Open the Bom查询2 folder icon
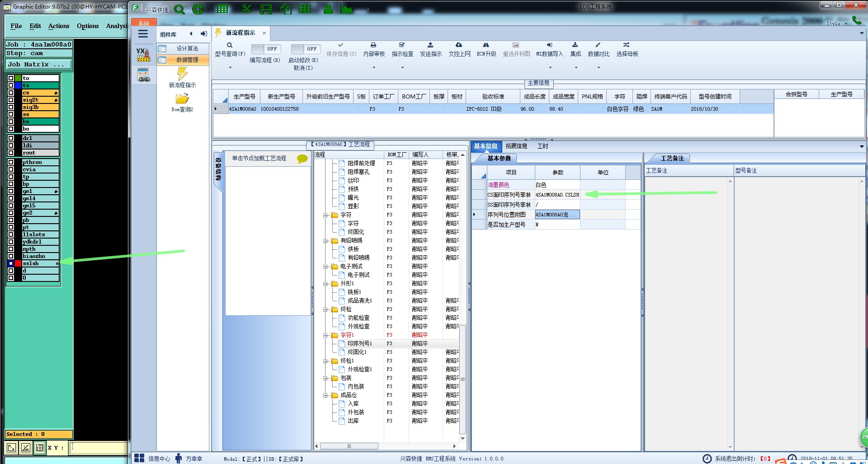Screen dimensions: 868x464 182,98
